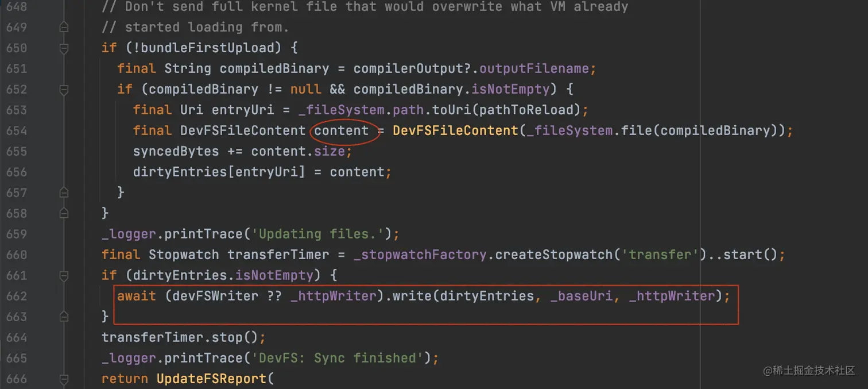Click the Stopwatch type on line 660
Screen dimensions: 868x389
click(x=184, y=255)
